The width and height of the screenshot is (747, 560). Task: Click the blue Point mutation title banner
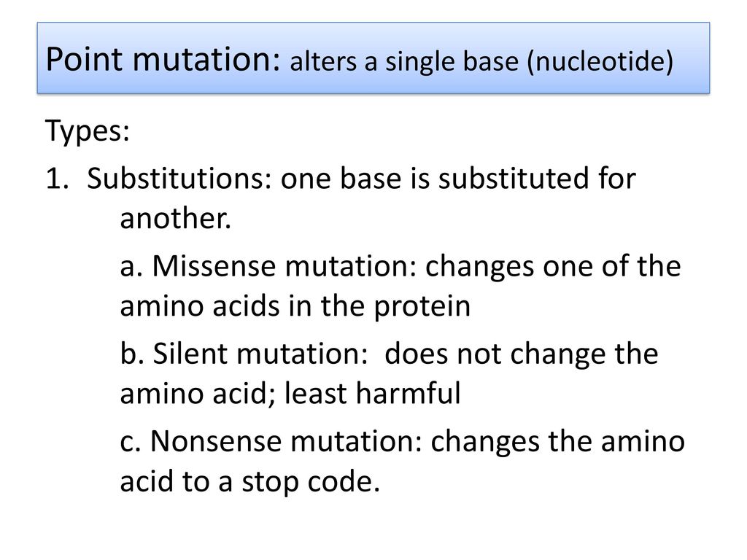coord(373,58)
